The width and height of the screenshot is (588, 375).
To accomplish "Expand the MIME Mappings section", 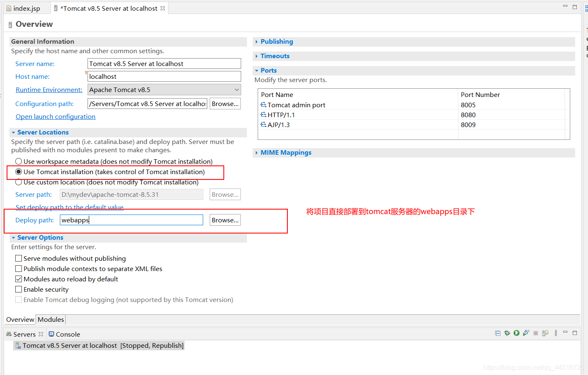I will pyautogui.click(x=256, y=153).
